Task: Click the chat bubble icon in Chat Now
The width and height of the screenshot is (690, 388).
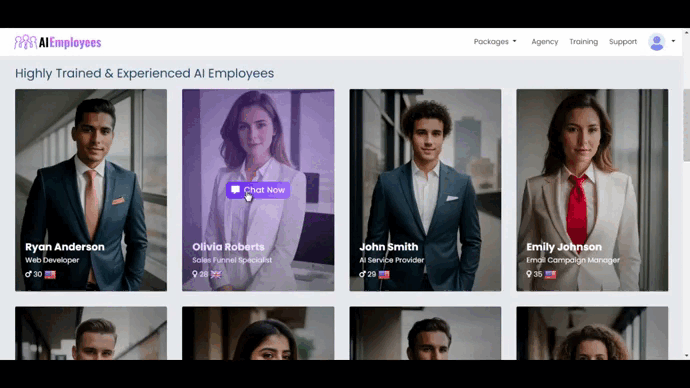Action: pyautogui.click(x=235, y=190)
